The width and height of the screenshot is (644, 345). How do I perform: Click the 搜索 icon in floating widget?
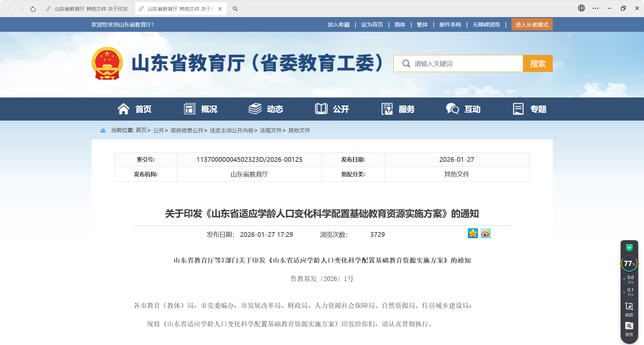[x=629, y=329]
